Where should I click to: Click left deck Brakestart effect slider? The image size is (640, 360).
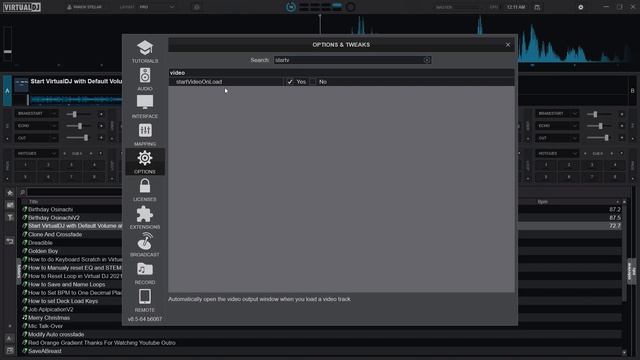[78, 114]
